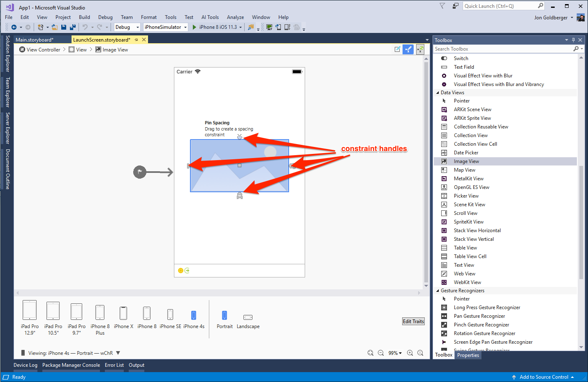This screenshot has height=382, width=588.
Task: Click the yellow View Controller dock icon
Action: [181, 270]
